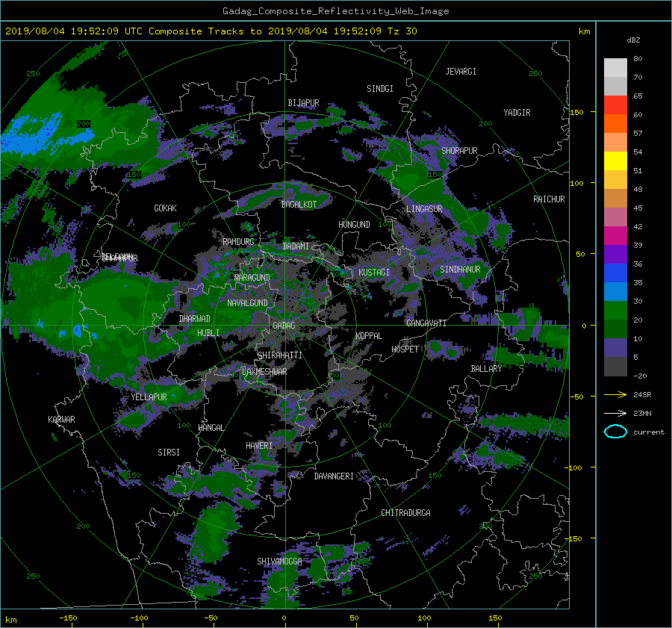Click the GOKAK city label

tap(165, 208)
